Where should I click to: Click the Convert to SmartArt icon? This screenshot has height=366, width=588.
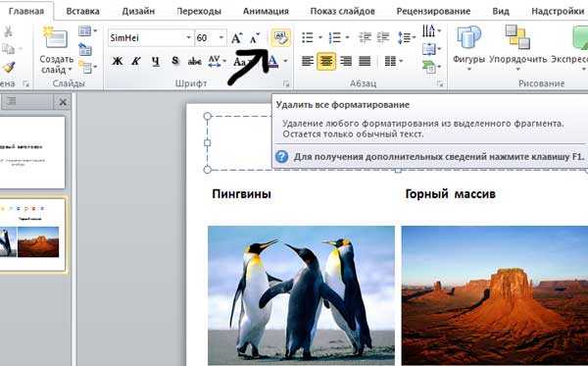[428, 67]
